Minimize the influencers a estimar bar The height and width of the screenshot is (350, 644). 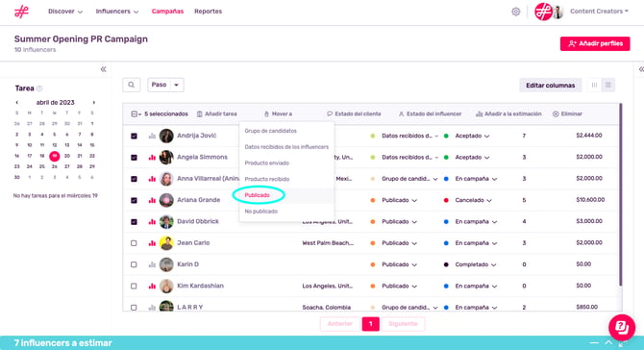[x=594, y=342]
